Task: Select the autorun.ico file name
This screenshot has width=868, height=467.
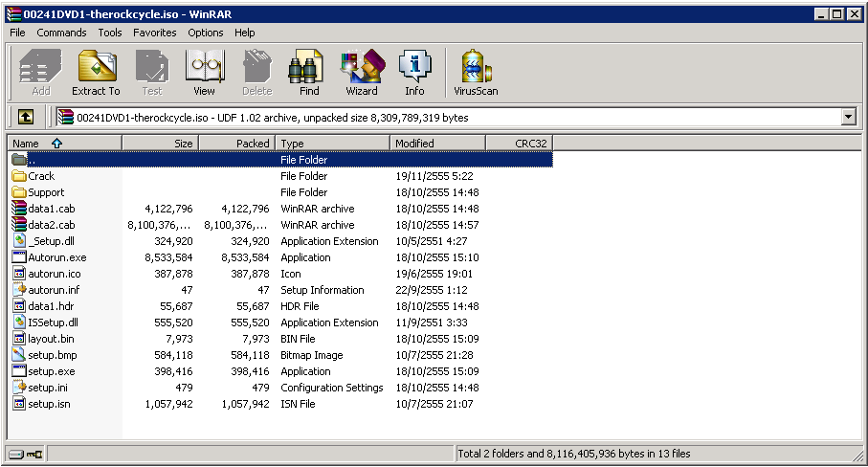Action: [55, 274]
